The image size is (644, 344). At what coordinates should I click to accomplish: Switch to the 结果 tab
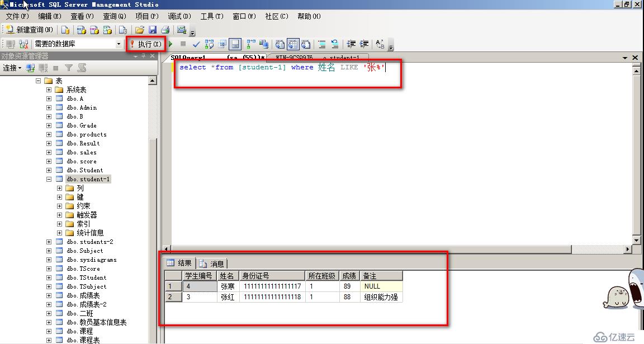(x=179, y=263)
